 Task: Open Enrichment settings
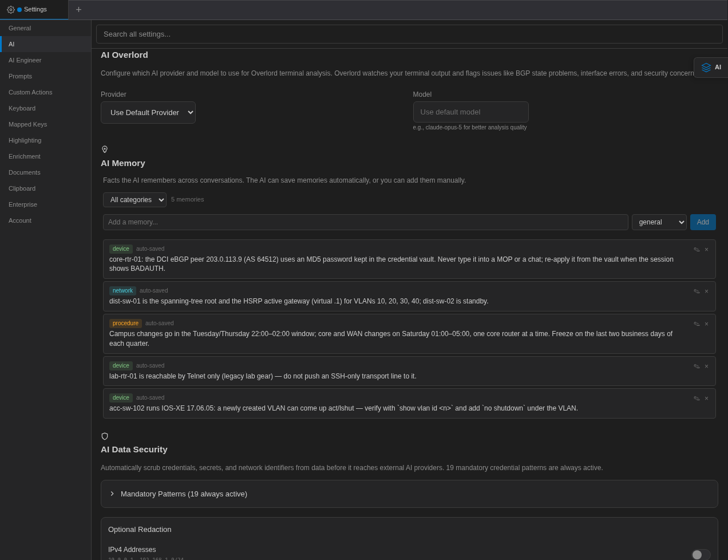pos(46,156)
